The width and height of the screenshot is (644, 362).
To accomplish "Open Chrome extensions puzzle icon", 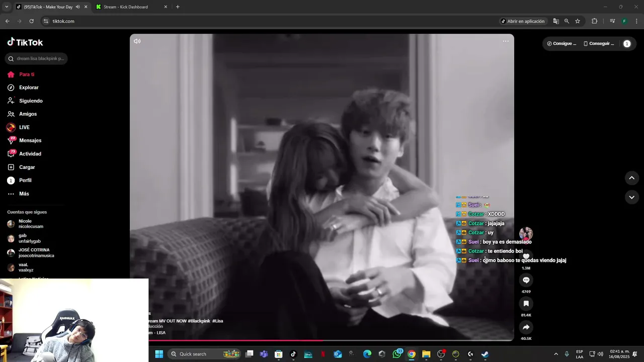I will coord(594,21).
